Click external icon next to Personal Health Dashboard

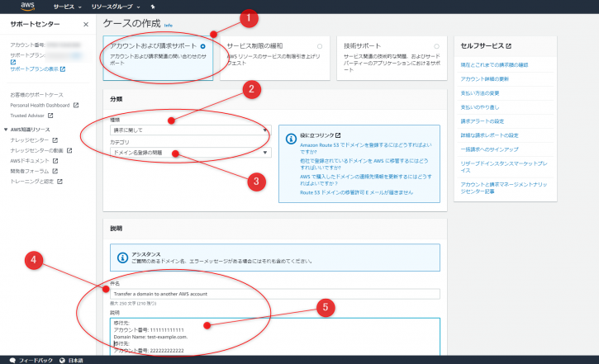[76, 105]
